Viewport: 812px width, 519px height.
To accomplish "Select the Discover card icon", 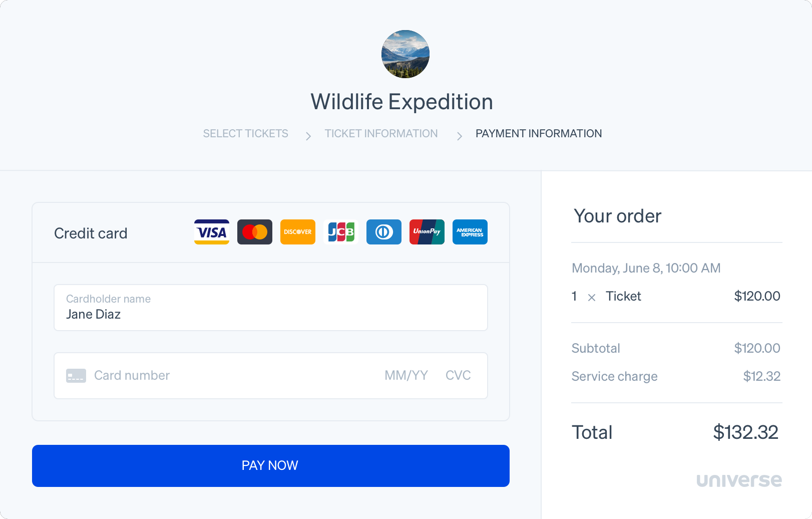I will pos(298,232).
